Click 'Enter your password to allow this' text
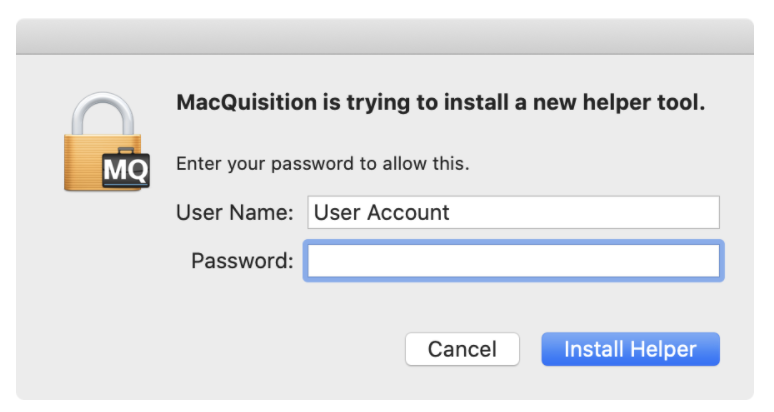The width and height of the screenshot is (774, 412). click(x=323, y=163)
